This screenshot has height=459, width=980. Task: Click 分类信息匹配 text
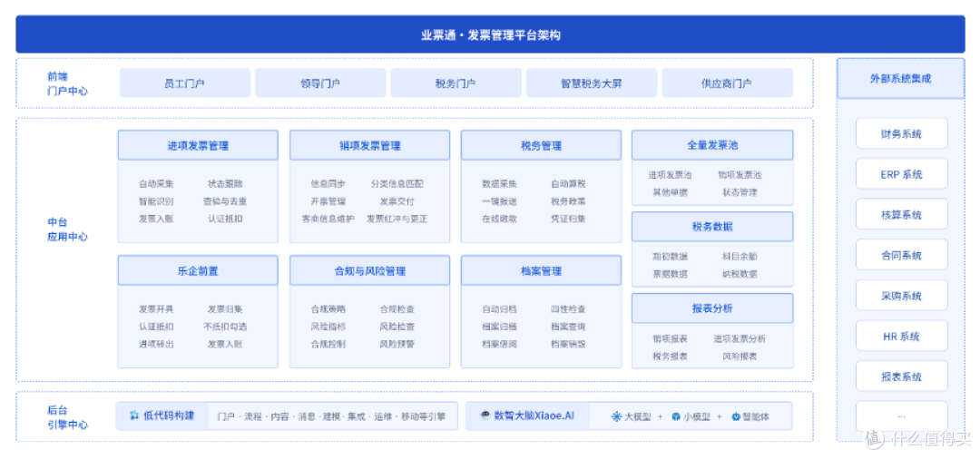tap(397, 183)
